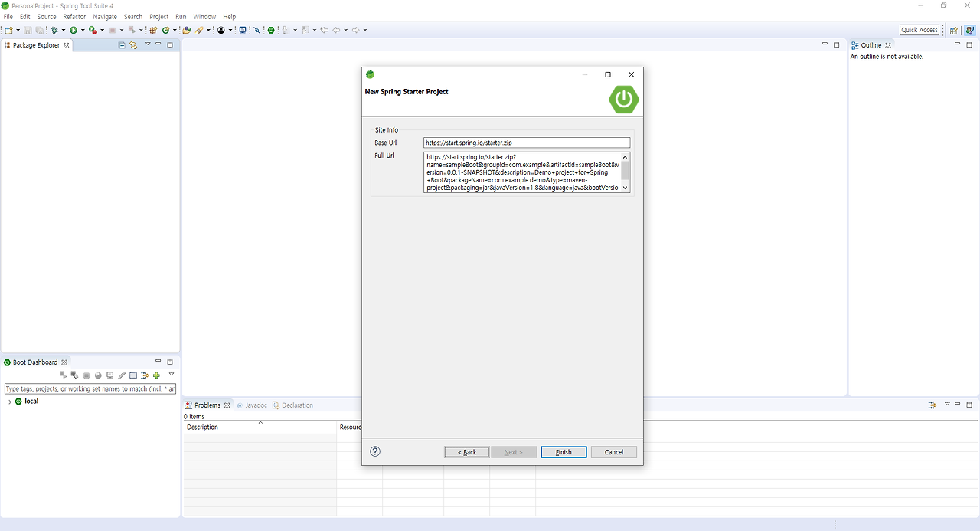980x531 pixels.
Task: Open the Refactor menu
Action: click(74, 16)
